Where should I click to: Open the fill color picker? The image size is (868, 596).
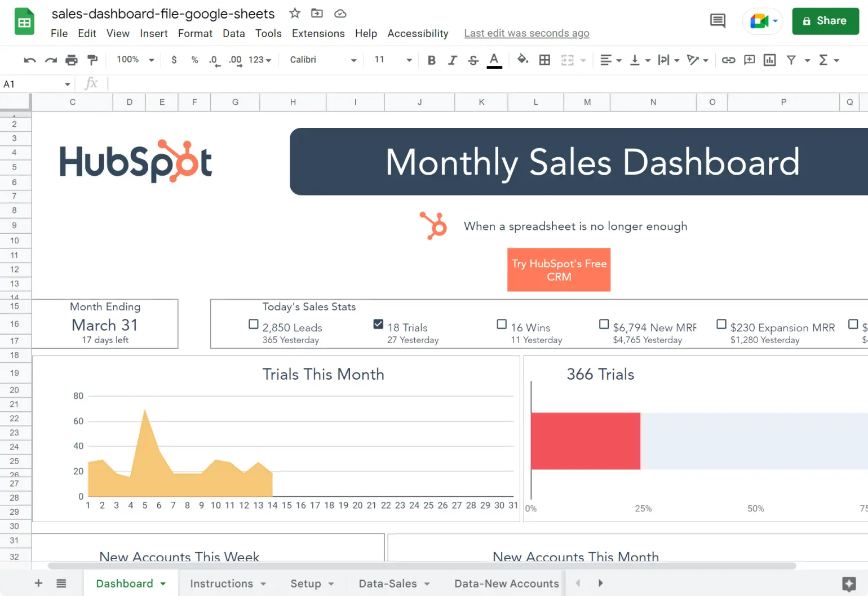point(522,60)
